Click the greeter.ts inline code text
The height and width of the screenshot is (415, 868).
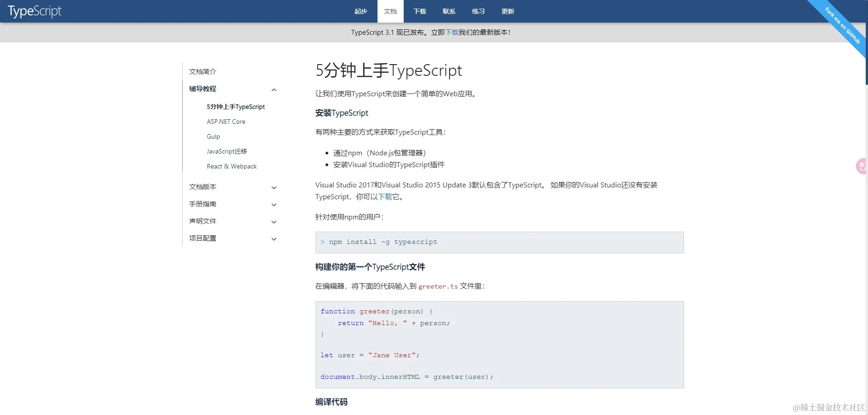(438, 286)
